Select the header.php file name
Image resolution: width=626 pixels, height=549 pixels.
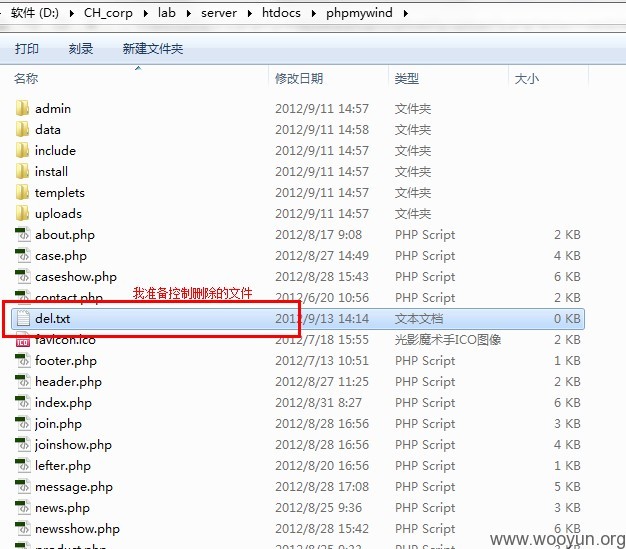coord(68,382)
